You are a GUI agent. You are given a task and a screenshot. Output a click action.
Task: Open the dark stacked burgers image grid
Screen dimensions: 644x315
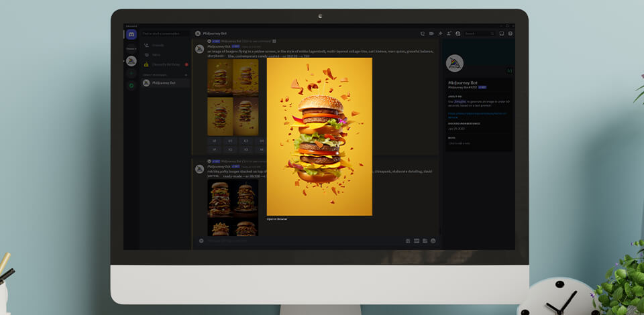point(233,208)
